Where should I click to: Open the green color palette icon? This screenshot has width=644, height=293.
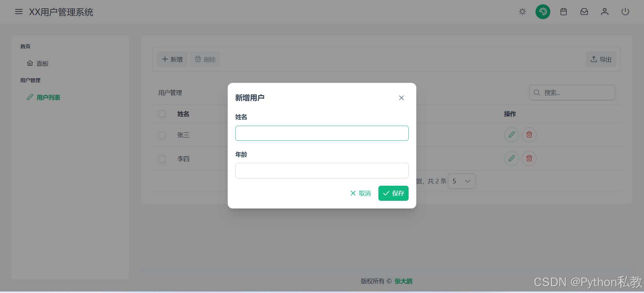pos(543,12)
